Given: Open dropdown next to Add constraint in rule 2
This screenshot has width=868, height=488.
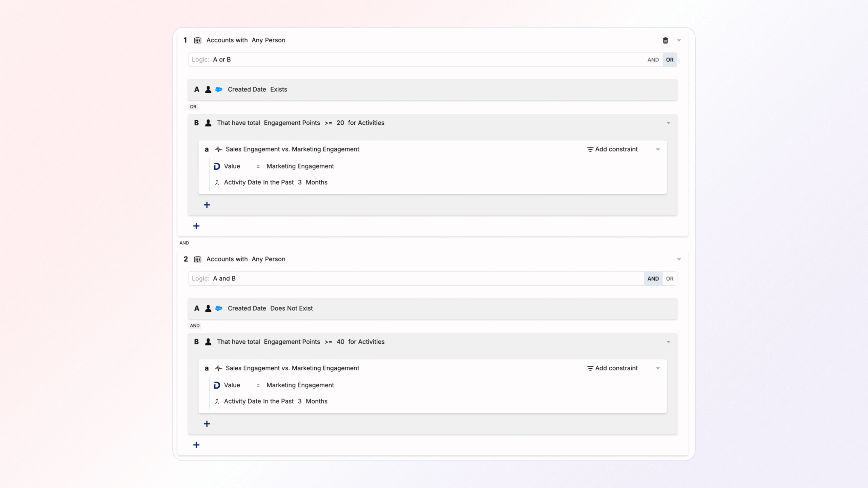Looking at the screenshot, I should coord(658,368).
